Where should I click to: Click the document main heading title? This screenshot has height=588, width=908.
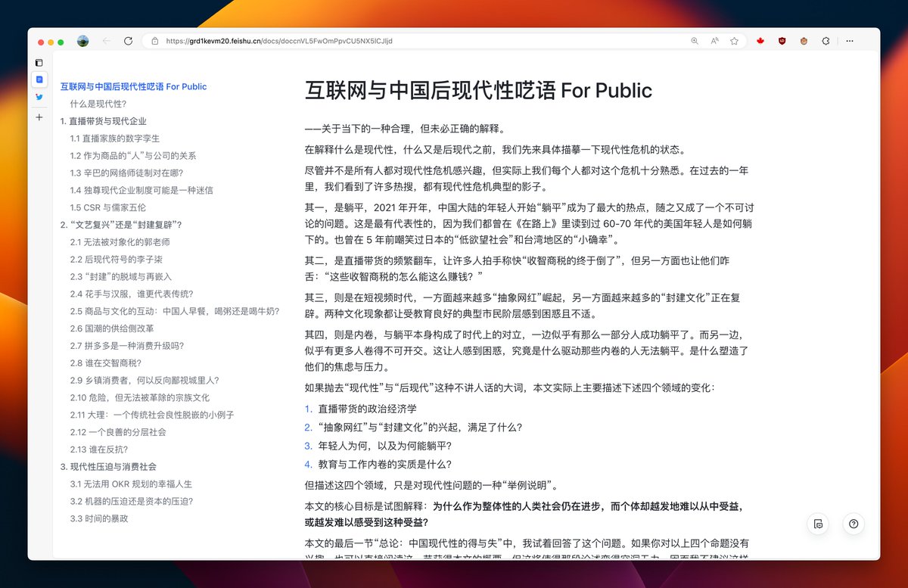click(478, 91)
